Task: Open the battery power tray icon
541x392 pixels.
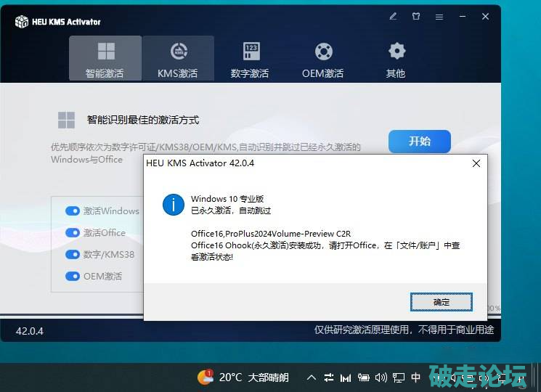Action: coord(363,377)
